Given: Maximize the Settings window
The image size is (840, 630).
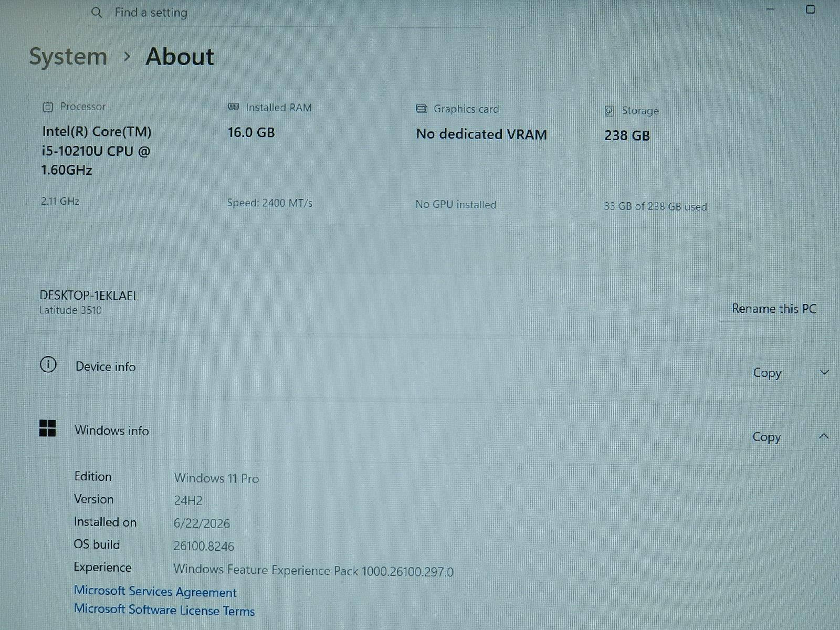Looking at the screenshot, I should 811,9.
